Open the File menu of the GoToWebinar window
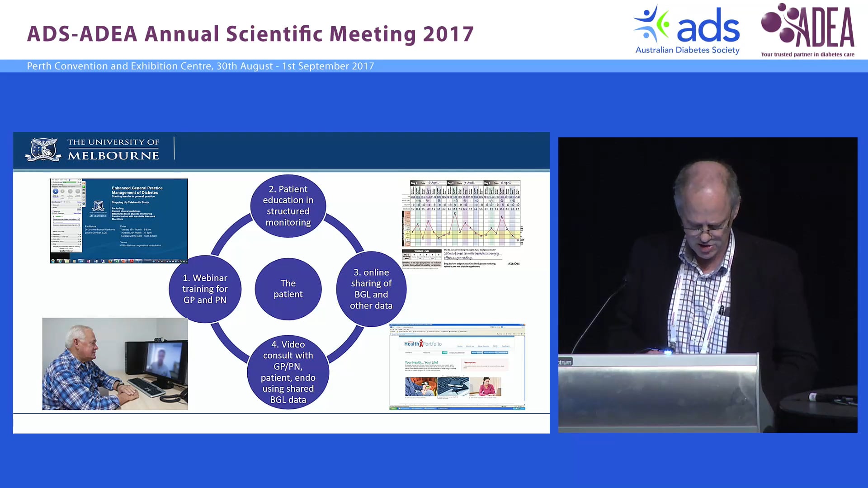 tap(53, 180)
